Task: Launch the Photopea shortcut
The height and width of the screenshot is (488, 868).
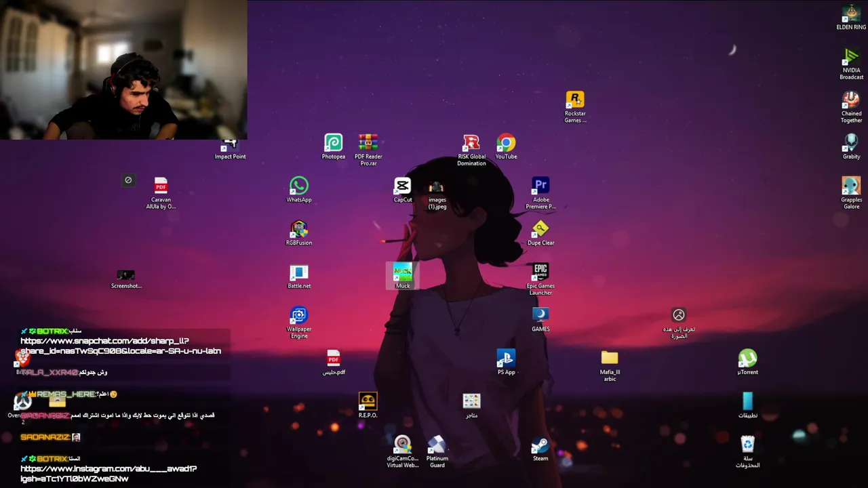Action: point(333,147)
